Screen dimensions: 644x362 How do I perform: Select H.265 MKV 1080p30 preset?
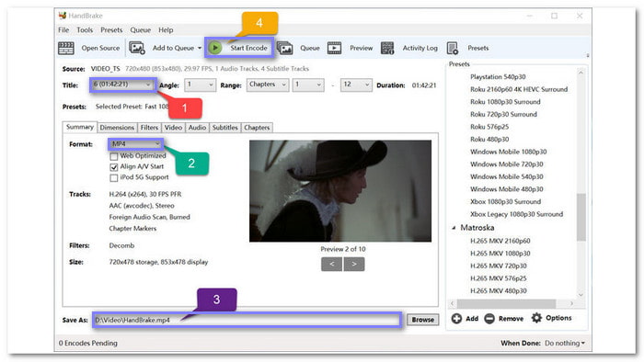click(500, 254)
